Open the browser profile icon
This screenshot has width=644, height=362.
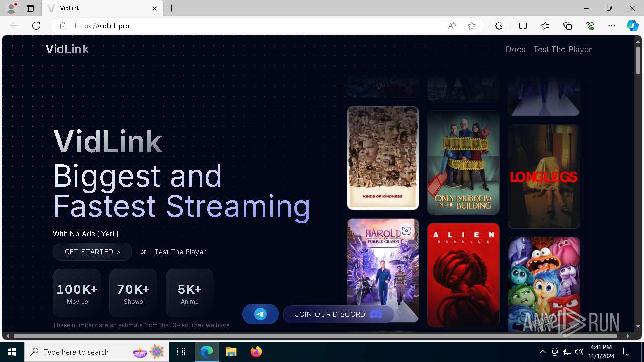tap(11, 8)
